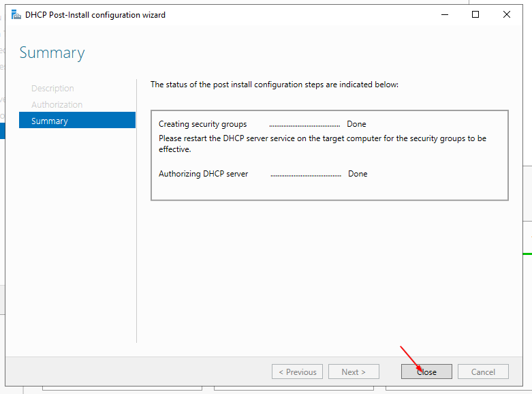Maximize the DHCP wizard window
The image size is (532, 394).
[x=475, y=14]
